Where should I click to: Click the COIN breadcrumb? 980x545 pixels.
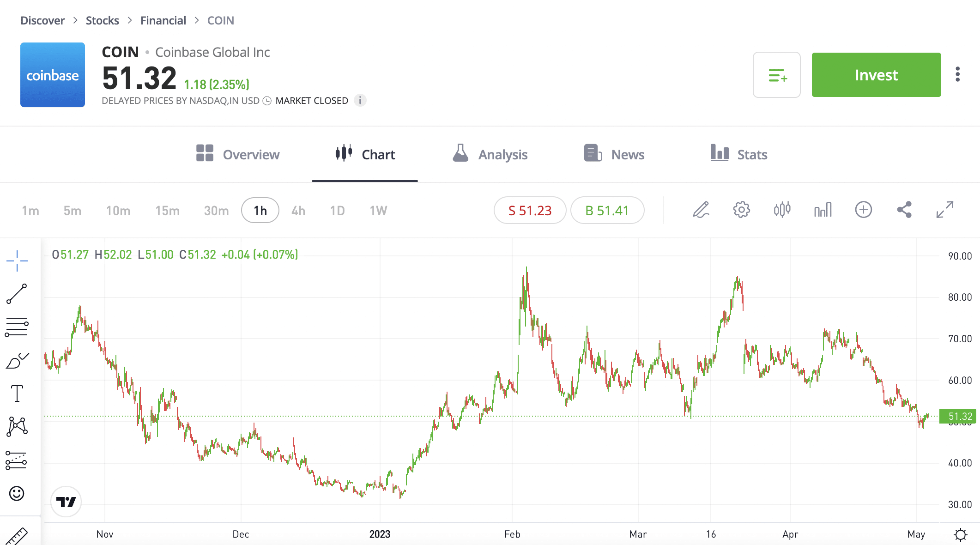pyautogui.click(x=221, y=20)
